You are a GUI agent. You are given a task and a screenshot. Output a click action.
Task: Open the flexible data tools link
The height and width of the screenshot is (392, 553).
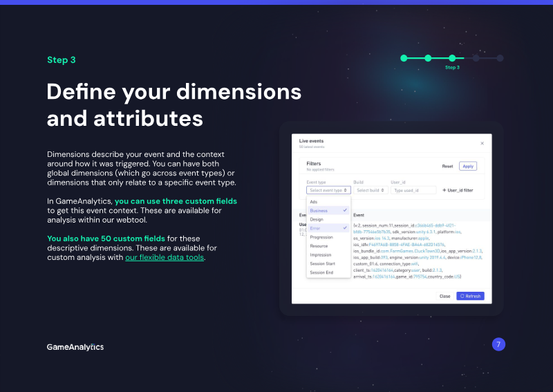(165, 258)
